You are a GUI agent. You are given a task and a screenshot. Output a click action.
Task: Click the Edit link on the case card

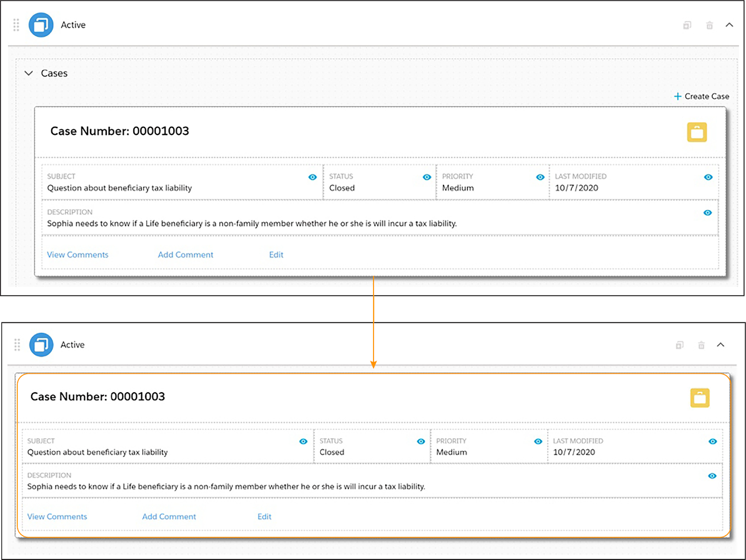[x=276, y=254]
